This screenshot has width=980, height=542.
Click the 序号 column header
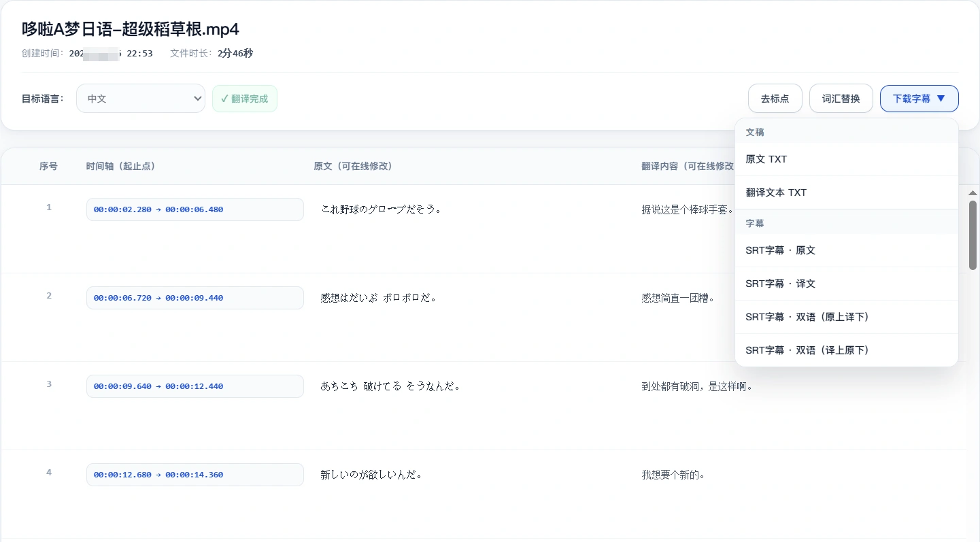(48, 166)
